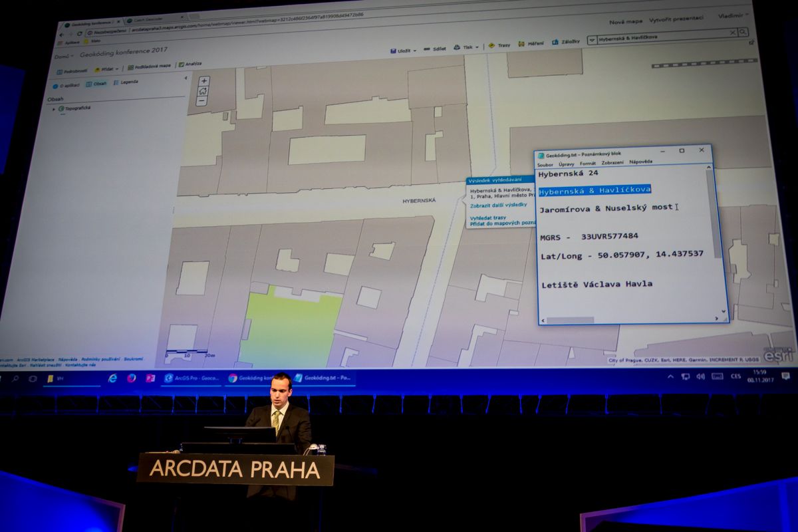798x532 pixels.
Task: Switch to ArcGIS Pro taskbar window
Action: coord(190,378)
